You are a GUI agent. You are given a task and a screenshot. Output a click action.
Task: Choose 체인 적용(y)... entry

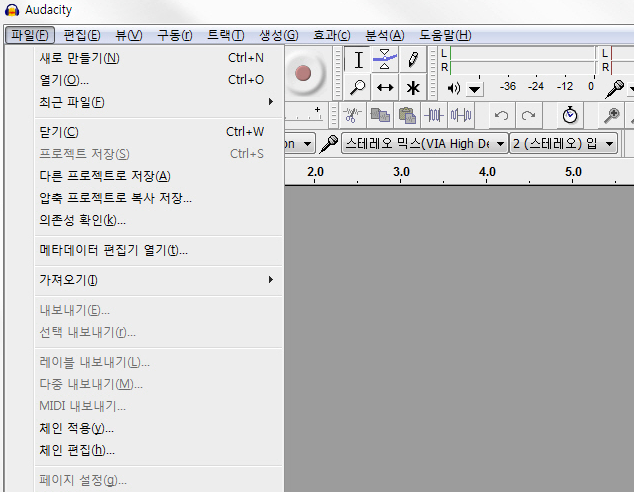[x=158, y=428]
